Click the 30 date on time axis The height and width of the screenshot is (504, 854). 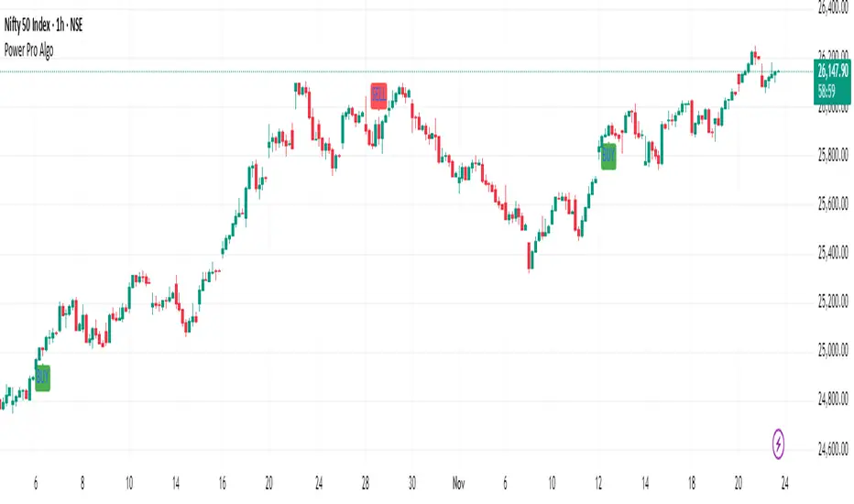412,478
